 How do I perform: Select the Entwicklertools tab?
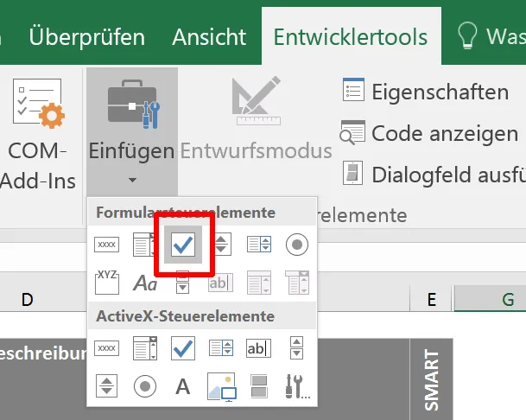point(351,36)
